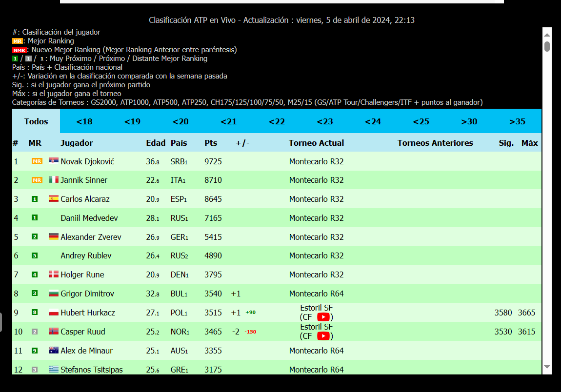Image resolution: width=561 pixels, height=392 pixels.
Task: Switch to the >30 age tab
Action: pos(469,121)
